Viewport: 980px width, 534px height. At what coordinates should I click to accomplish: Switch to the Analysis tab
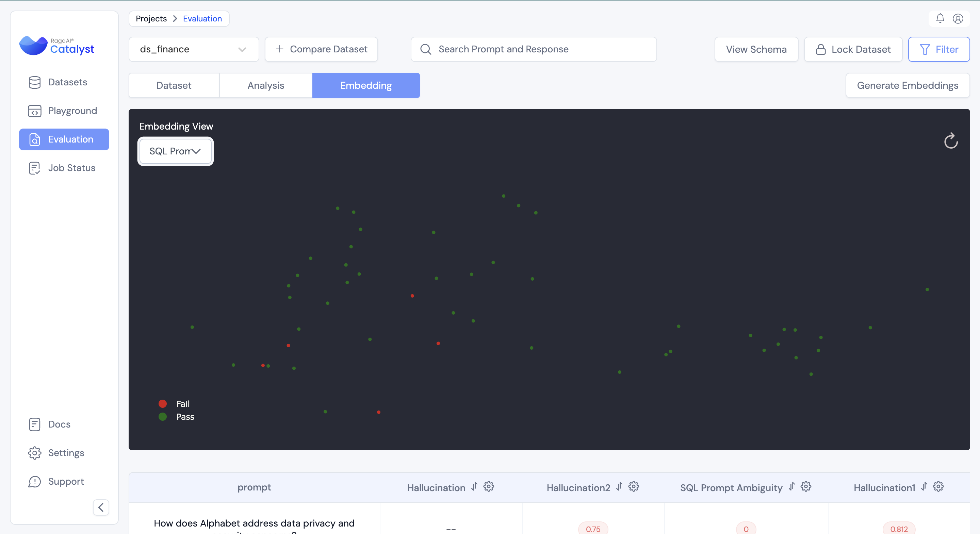[x=265, y=86]
